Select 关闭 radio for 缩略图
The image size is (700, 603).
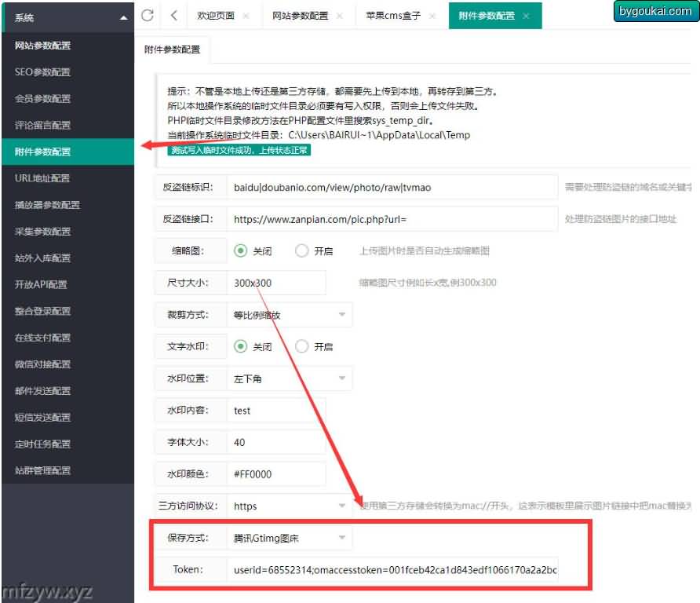coord(242,251)
